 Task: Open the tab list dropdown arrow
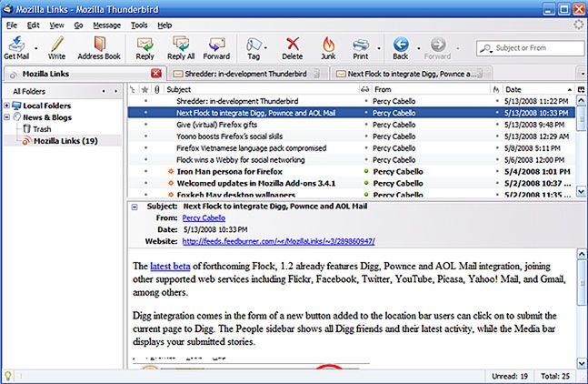click(x=583, y=74)
